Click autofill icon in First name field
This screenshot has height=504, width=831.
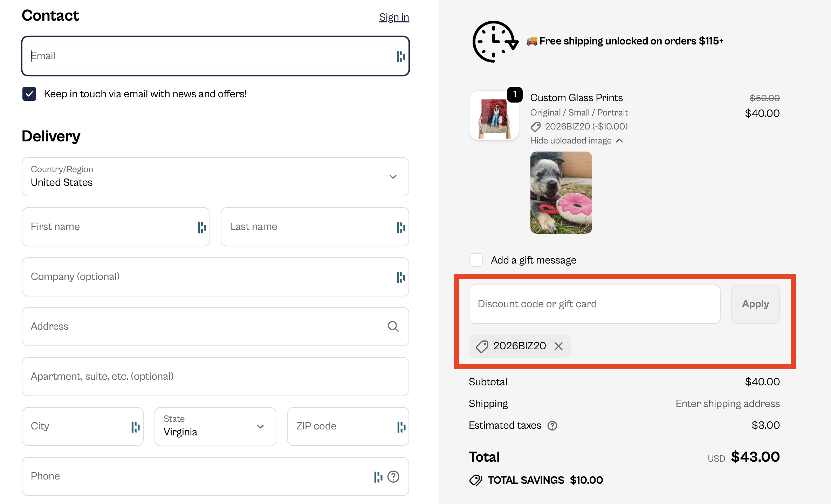point(202,227)
